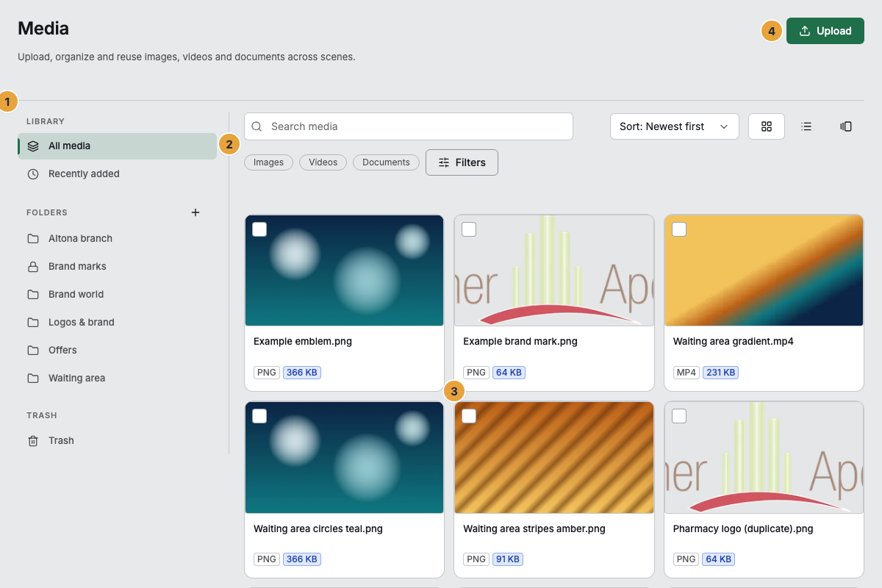Filter by Documents chip
The height and width of the screenshot is (588, 882).
(386, 162)
